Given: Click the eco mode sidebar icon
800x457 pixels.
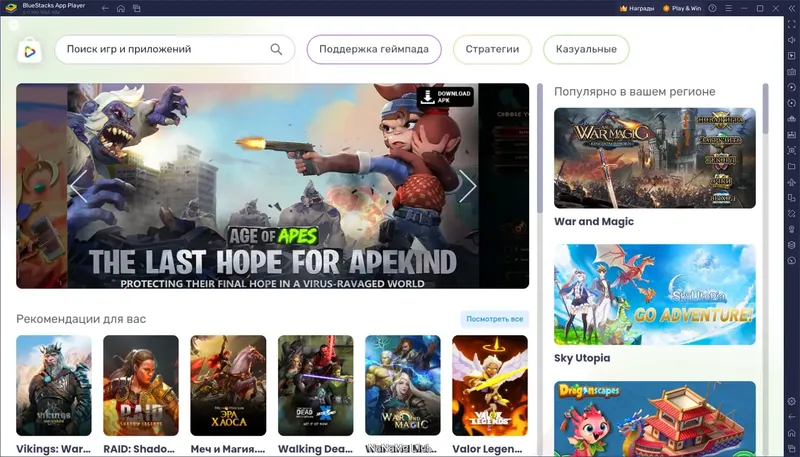Looking at the screenshot, I should 791,229.
